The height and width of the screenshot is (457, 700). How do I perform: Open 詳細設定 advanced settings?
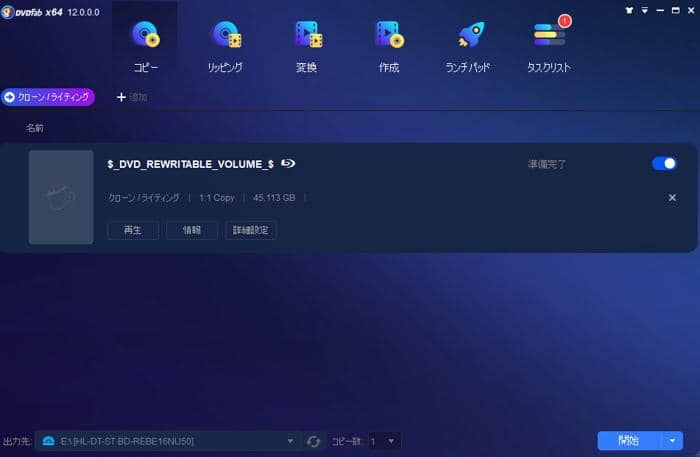pyautogui.click(x=250, y=230)
